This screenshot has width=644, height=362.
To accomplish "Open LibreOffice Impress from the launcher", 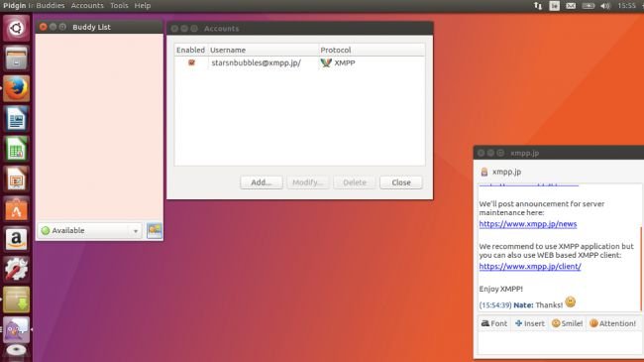I will tap(17, 180).
